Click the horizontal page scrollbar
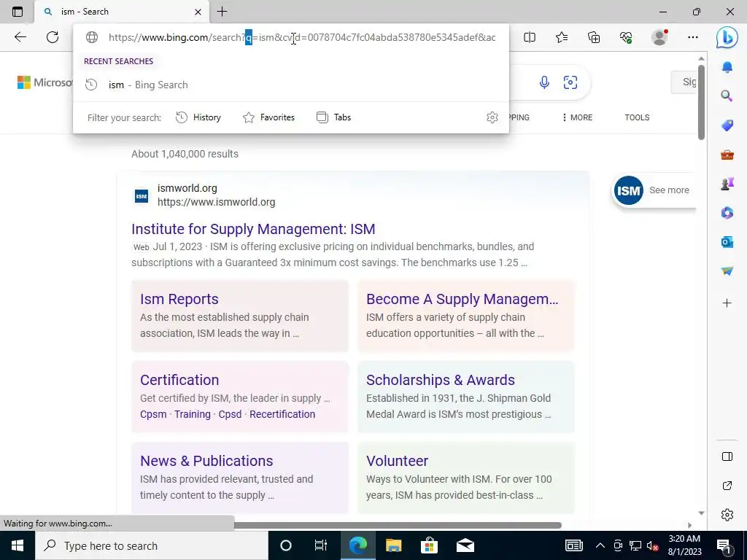The image size is (747, 560). 398,525
